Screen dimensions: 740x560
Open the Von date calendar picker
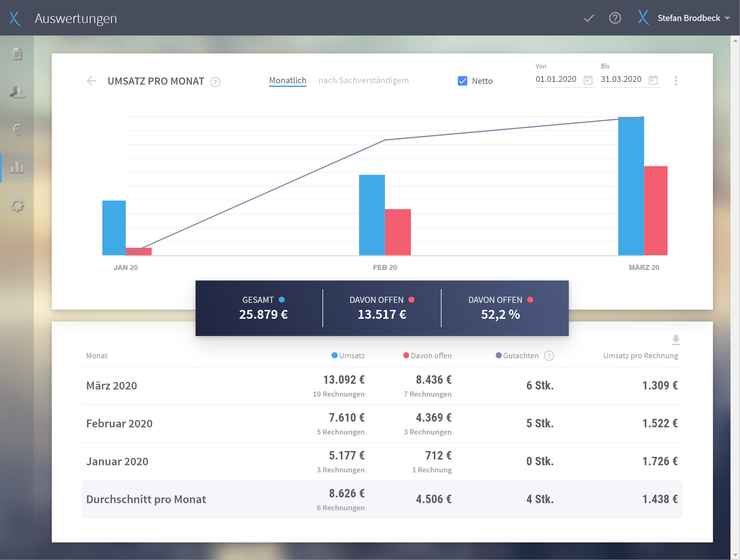tap(588, 80)
